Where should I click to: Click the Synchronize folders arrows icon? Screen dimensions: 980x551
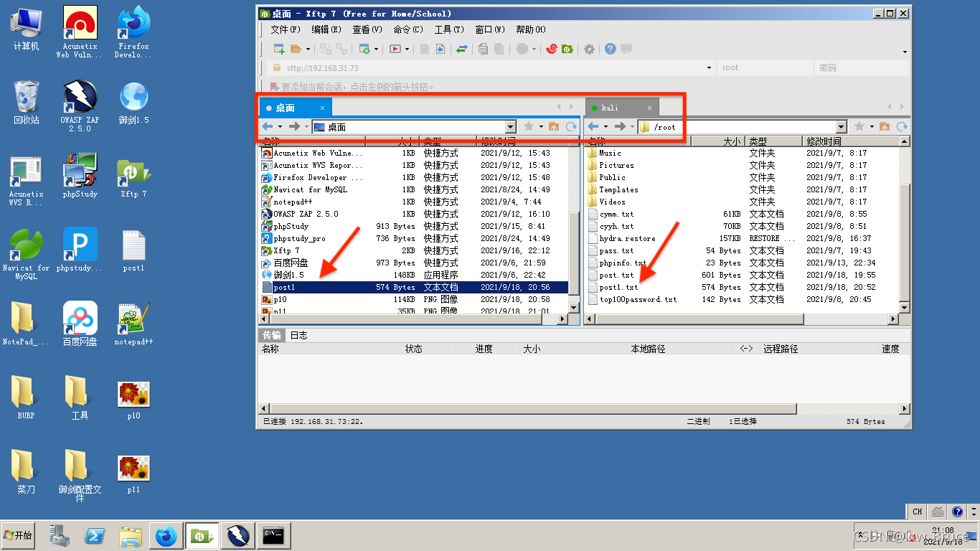[x=462, y=49]
